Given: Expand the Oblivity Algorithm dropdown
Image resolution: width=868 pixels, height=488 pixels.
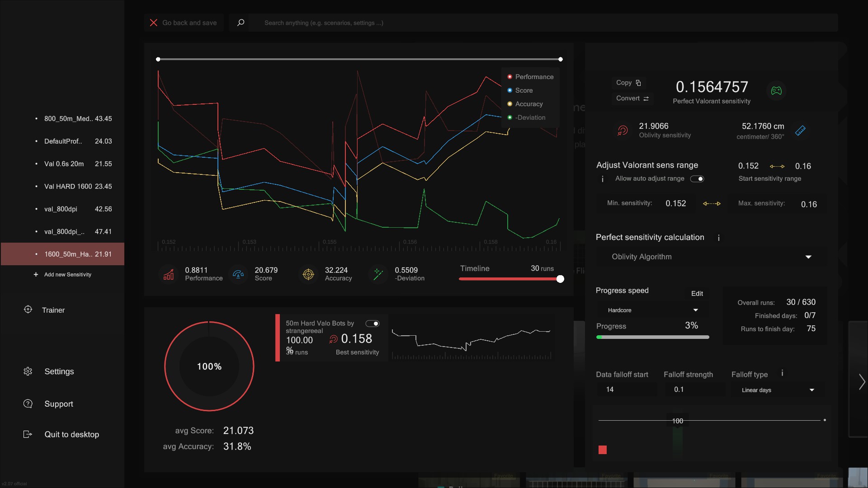Looking at the screenshot, I should tap(808, 257).
